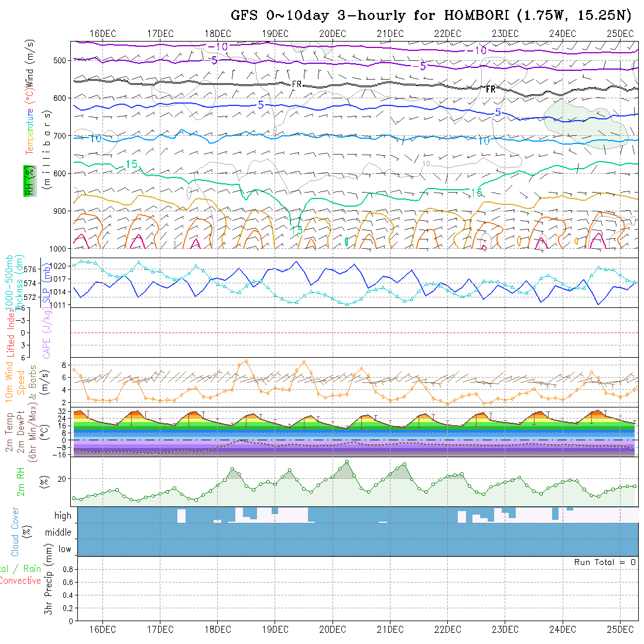The width and height of the screenshot is (644, 644).
Task: Click the '2m RH' axis label
Action: click(20, 481)
